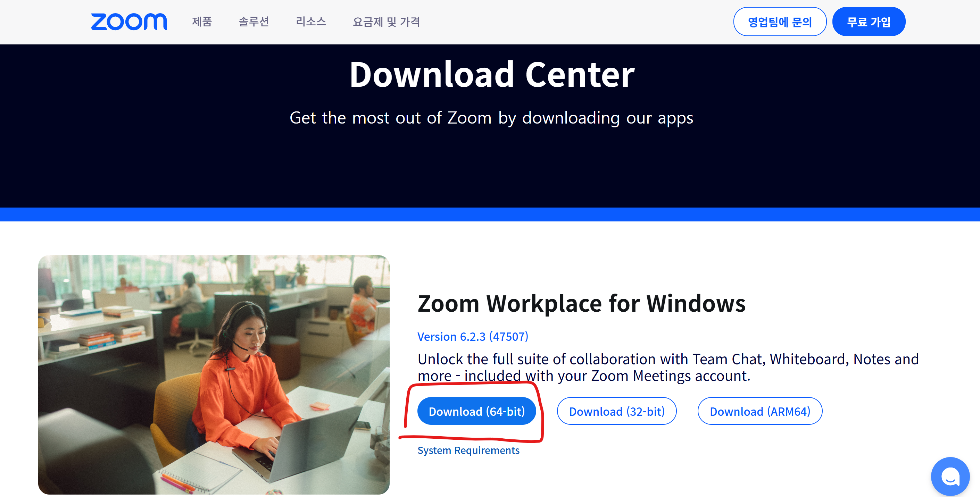Click the tagline about downloading our apps
Screen dimensions: 980x497
[x=491, y=118]
